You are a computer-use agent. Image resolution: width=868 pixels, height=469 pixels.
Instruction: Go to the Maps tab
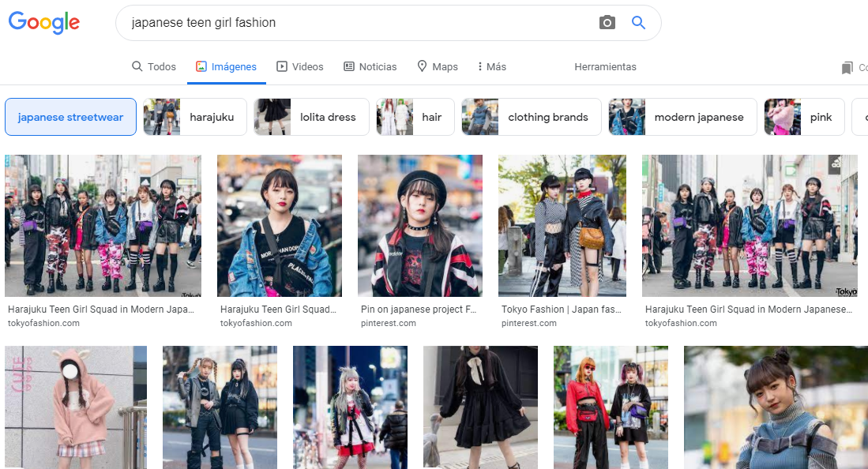438,66
